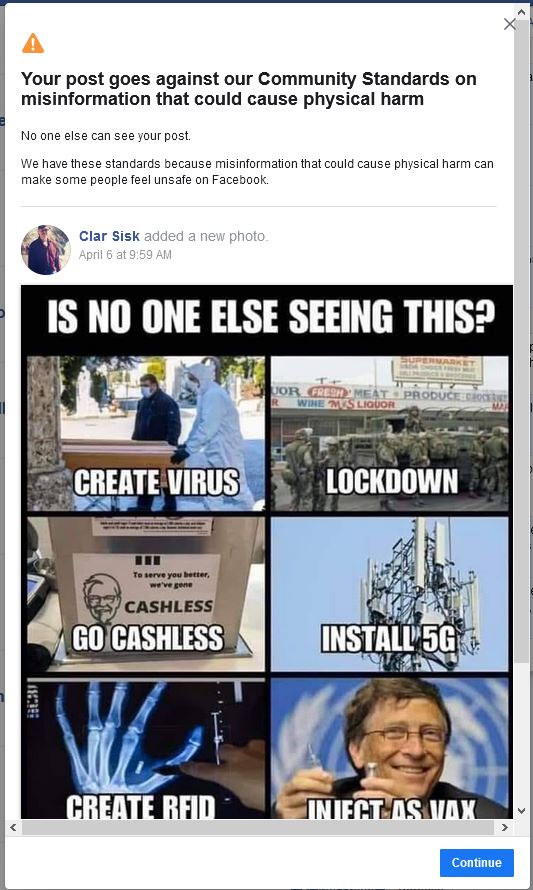
Task: Click the horizontal scrollbar left arrow
Action: (x=12, y=828)
